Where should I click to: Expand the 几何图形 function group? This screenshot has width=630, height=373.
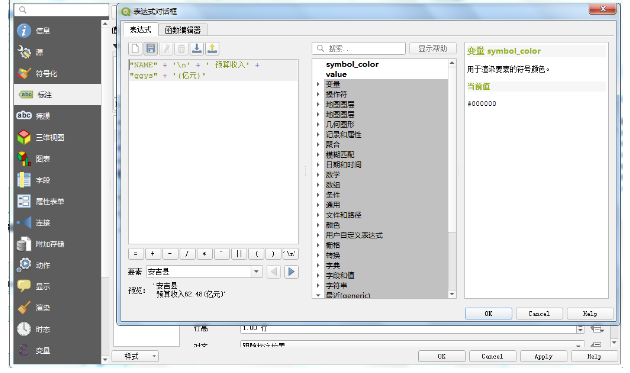pos(318,124)
